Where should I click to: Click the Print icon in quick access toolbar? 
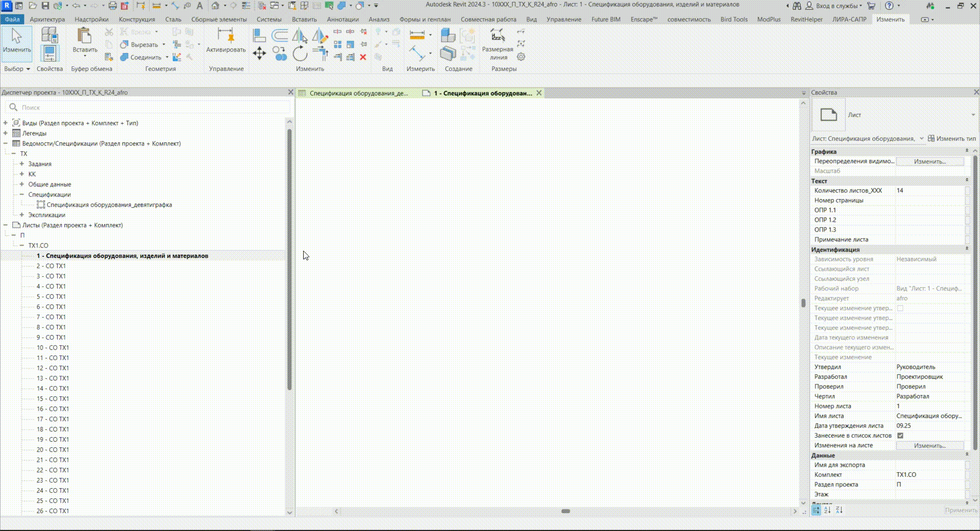pos(112,6)
